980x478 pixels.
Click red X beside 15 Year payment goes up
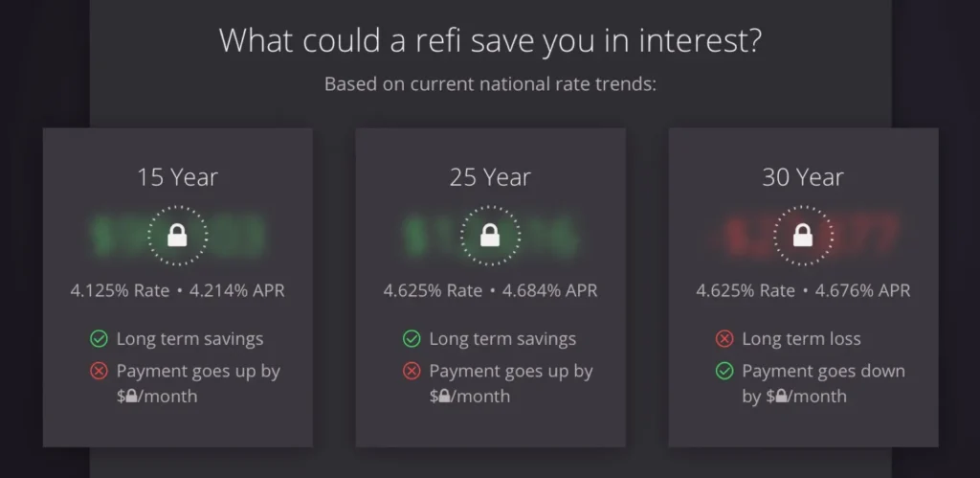click(x=99, y=371)
